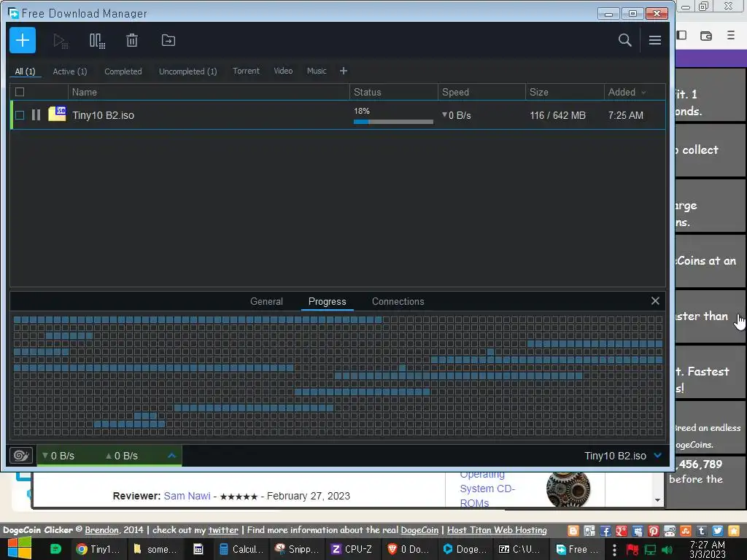The image size is (747, 560).
Task: Pause the Tiny10 B2.iso download
Action: [36, 114]
